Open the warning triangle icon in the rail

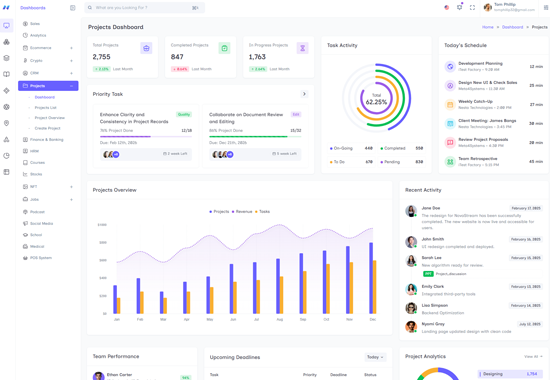[x=6, y=139]
